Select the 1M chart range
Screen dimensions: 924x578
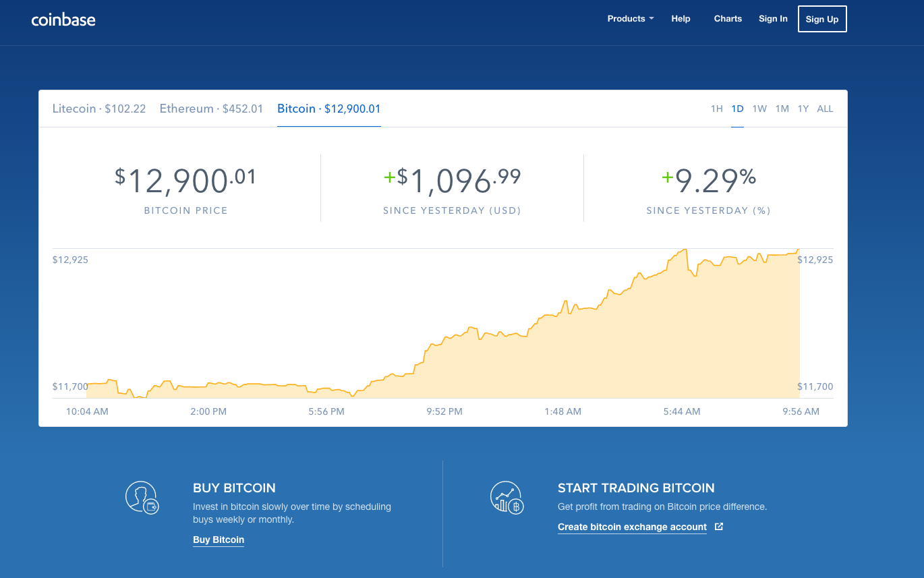tap(782, 109)
